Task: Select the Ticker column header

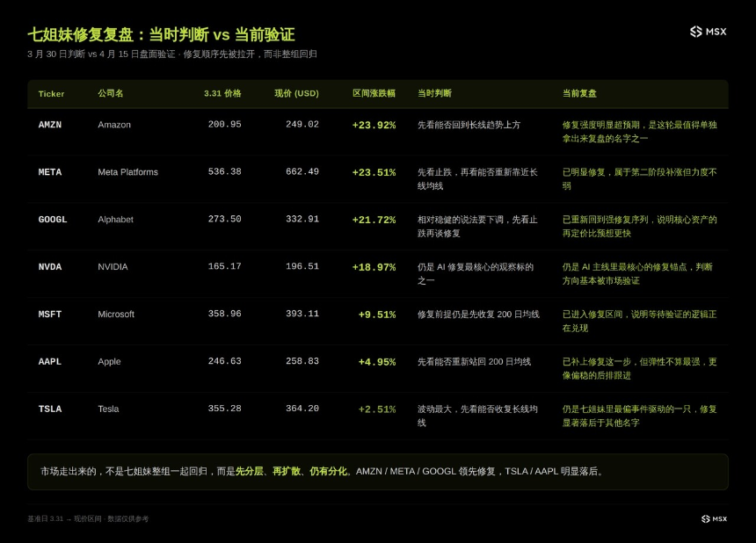Action: point(51,94)
